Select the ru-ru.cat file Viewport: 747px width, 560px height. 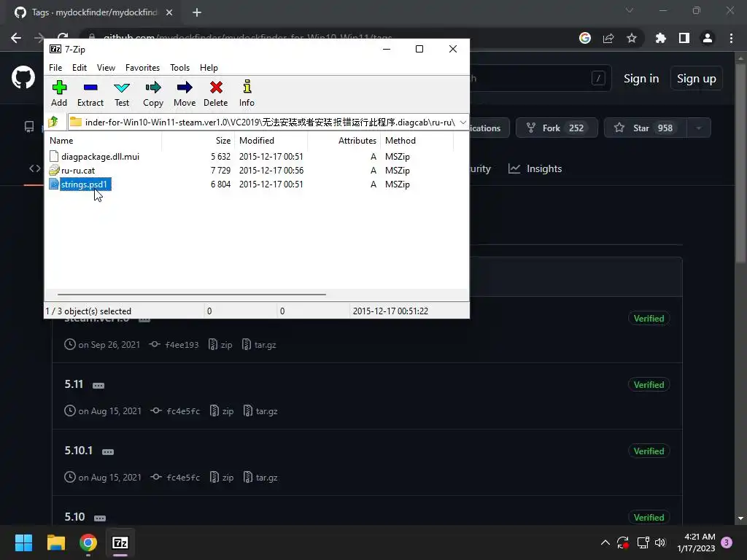(78, 171)
